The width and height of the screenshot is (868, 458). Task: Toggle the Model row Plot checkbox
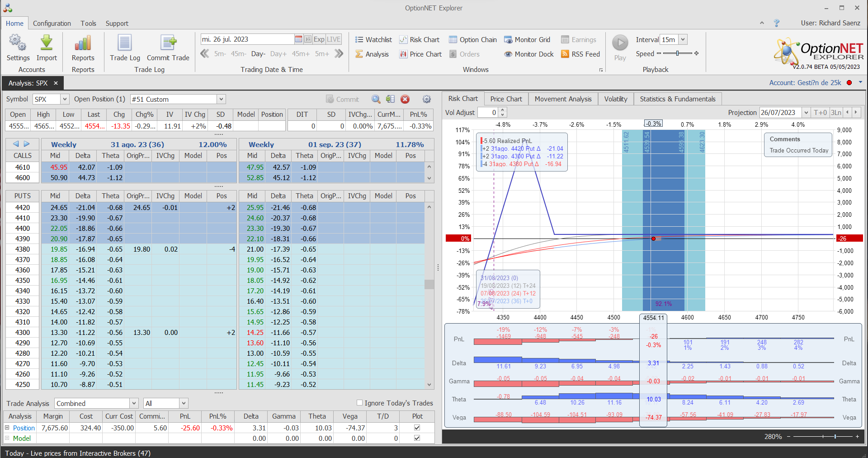pos(417,438)
